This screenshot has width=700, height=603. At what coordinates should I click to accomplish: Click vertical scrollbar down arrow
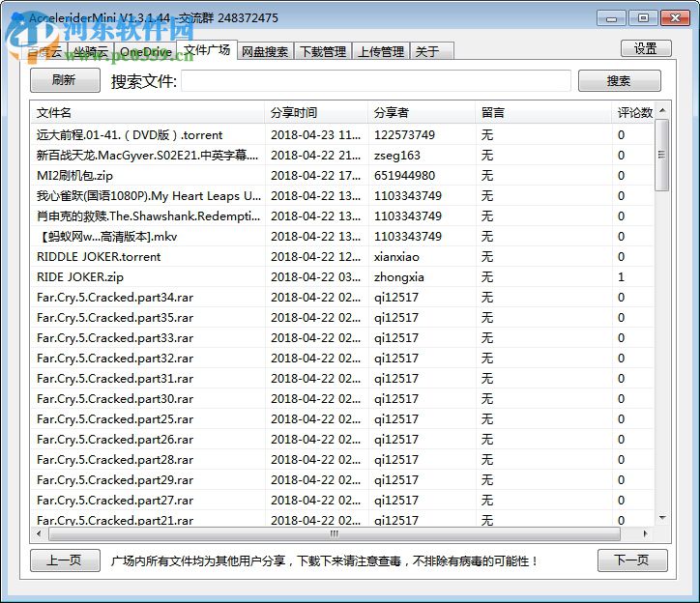(662, 518)
